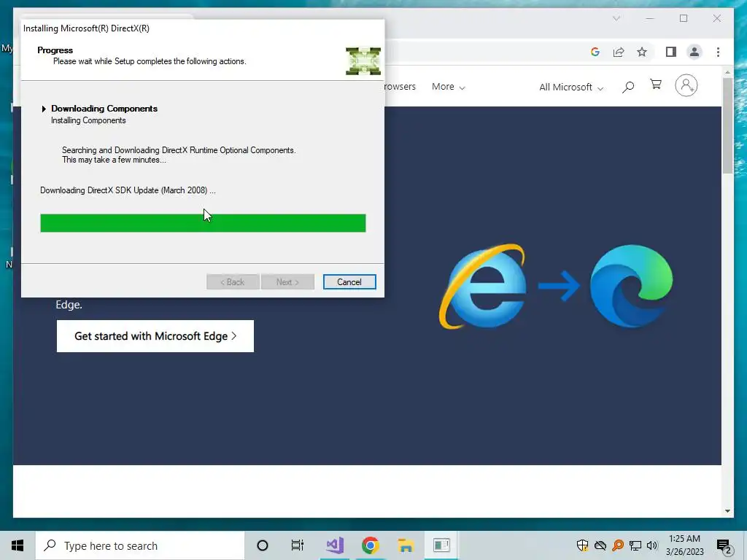Click the Microsoft Edge logo image

coord(631,286)
